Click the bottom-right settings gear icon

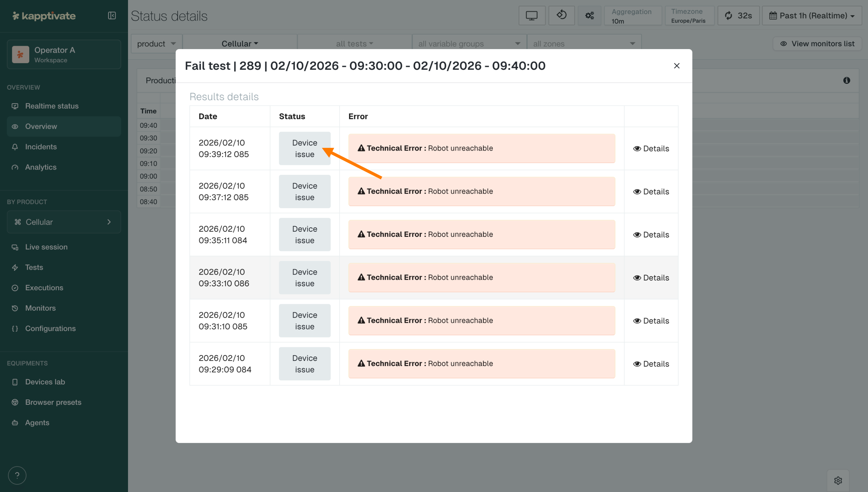pyautogui.click(x=838, y=480)
